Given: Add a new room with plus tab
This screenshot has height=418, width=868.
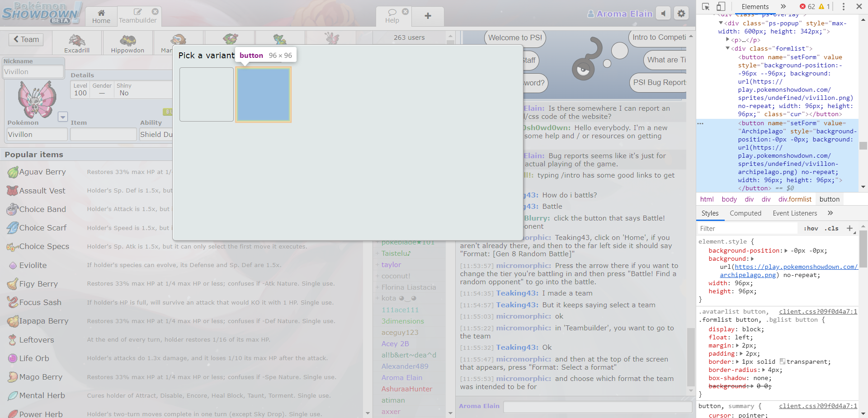Looking at the screenshot, I should (428, 16).
